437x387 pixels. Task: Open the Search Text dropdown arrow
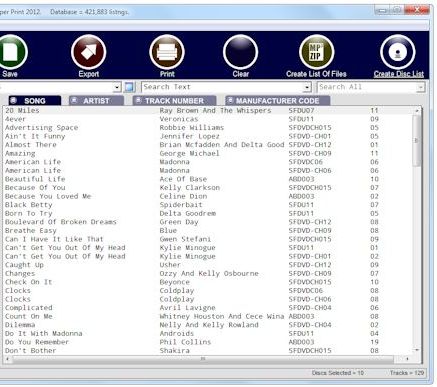307,87
